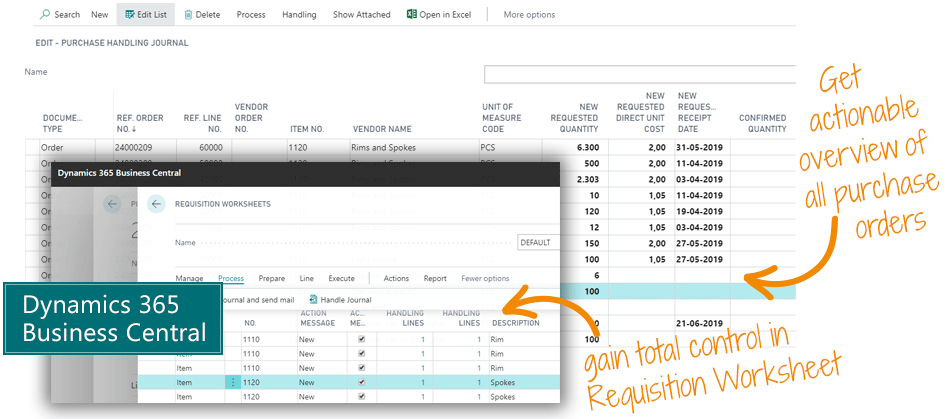Click New Requested Quantity column header
This screenshot has height=419, width=950.
click(574, 118)
